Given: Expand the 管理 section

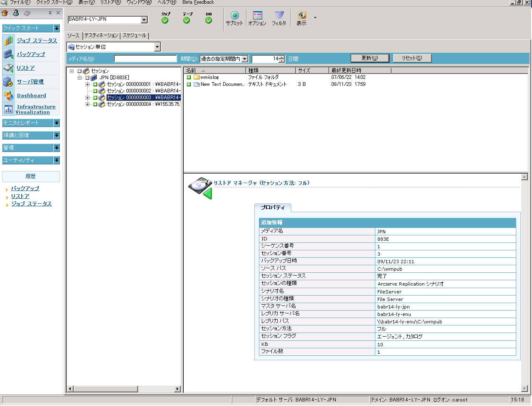Looking at the screenshot, I should click(x=57, y=148).
